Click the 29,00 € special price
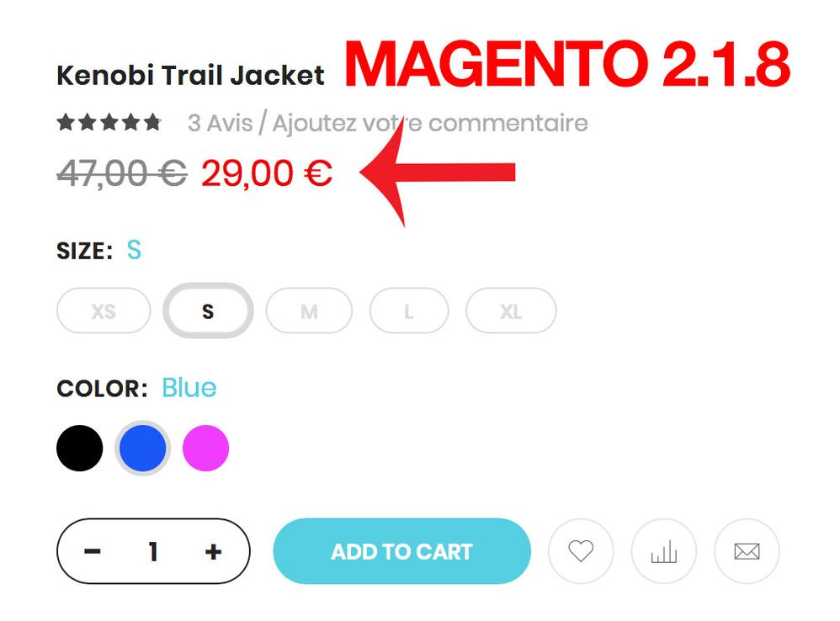Viewport: 840px width, 621px height. [x=267, y=173]
